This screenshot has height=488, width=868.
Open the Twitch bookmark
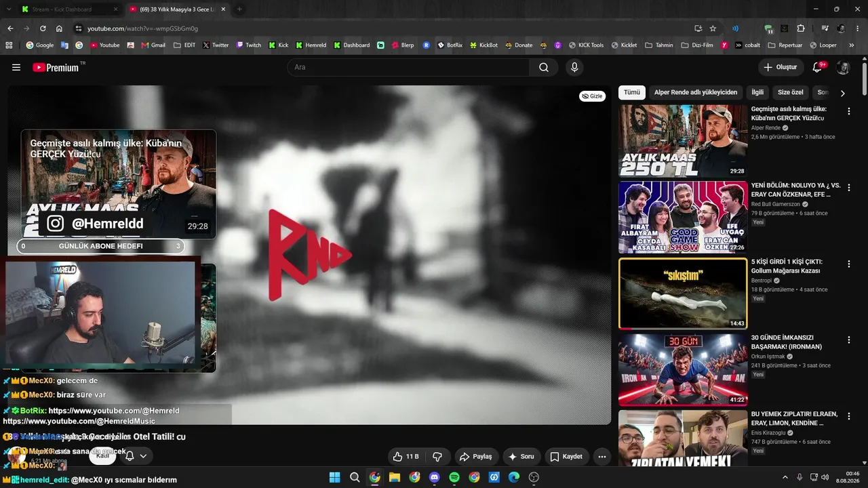[248, 45]
